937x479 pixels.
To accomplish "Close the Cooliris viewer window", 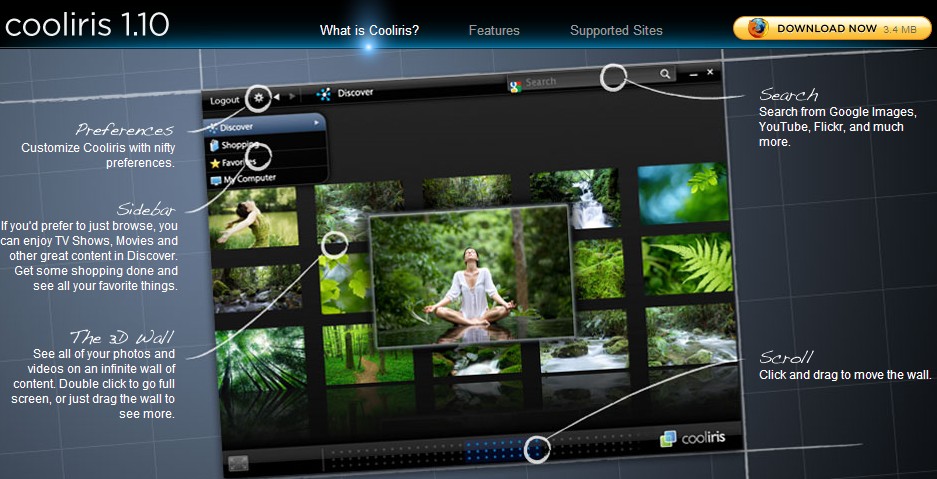I will pyautogui.click(x=710, y=72).
